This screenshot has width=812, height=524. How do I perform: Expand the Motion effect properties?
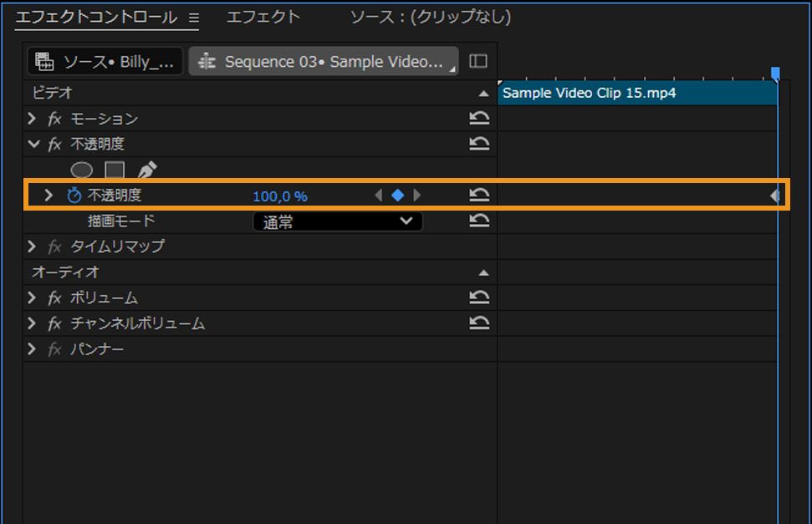(x=33, y=120)
